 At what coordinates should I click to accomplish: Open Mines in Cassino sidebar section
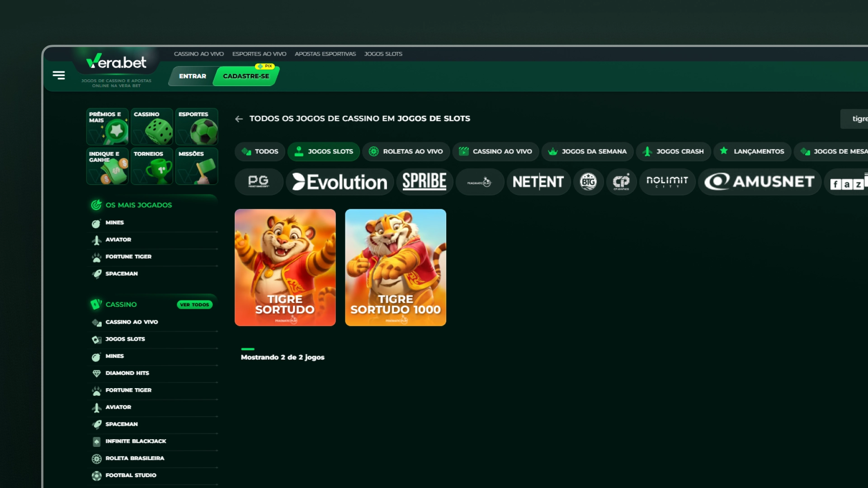pos(152,357)
